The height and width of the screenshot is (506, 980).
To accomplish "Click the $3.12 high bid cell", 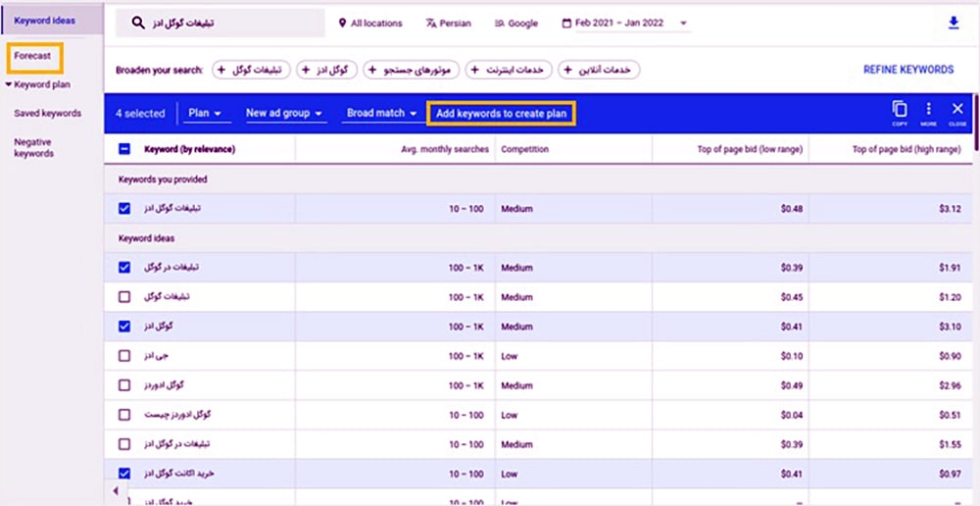I will click(950, 209).
